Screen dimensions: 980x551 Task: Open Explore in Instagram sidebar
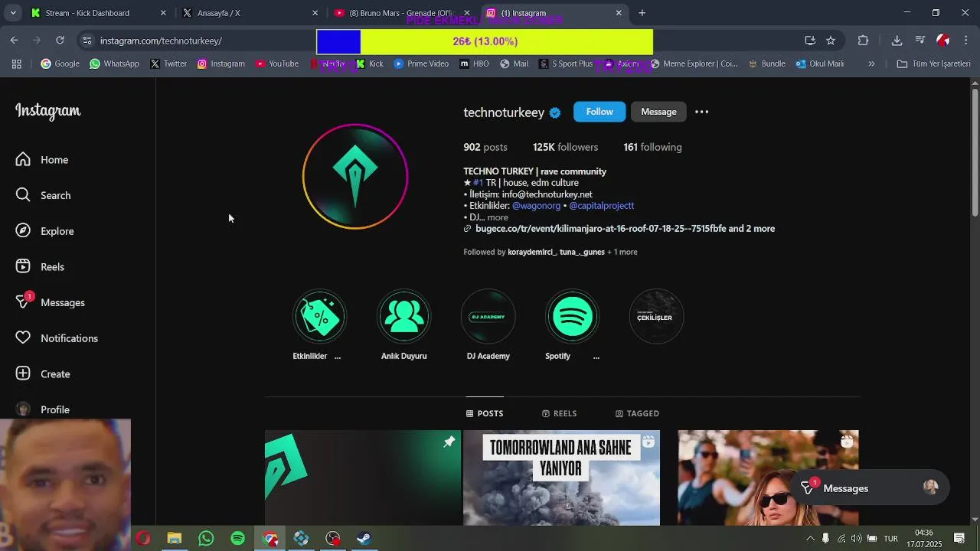point(46,231)
